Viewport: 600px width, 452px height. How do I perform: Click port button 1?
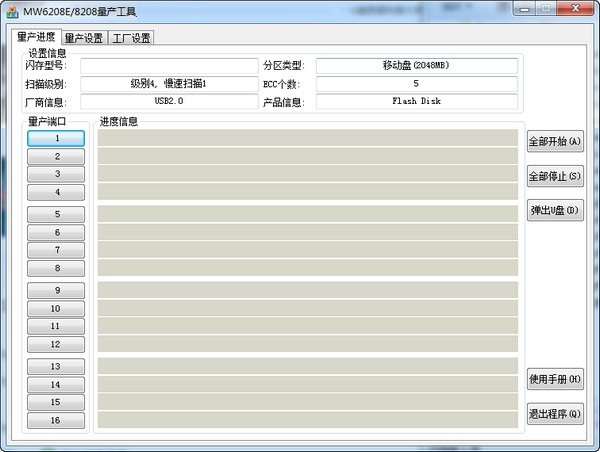[56, 139]
